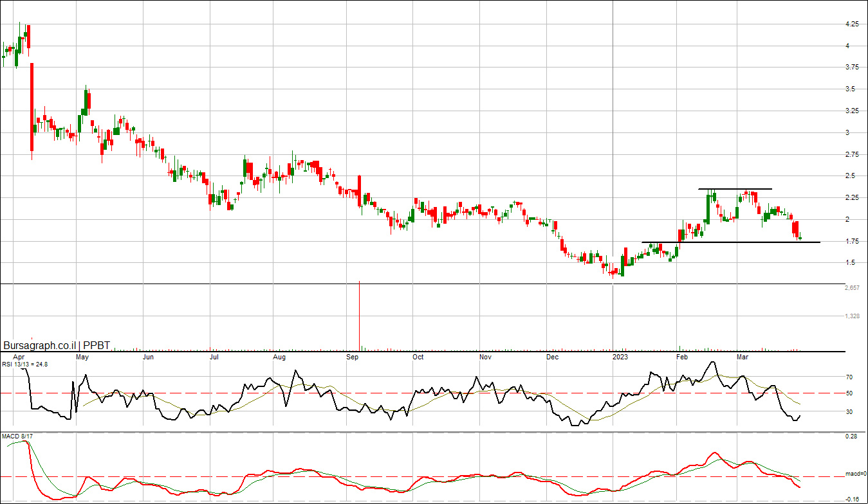868x504 pixels.
Task: Click the MACD 8/17 indicator label
Action: pos(17,437)
